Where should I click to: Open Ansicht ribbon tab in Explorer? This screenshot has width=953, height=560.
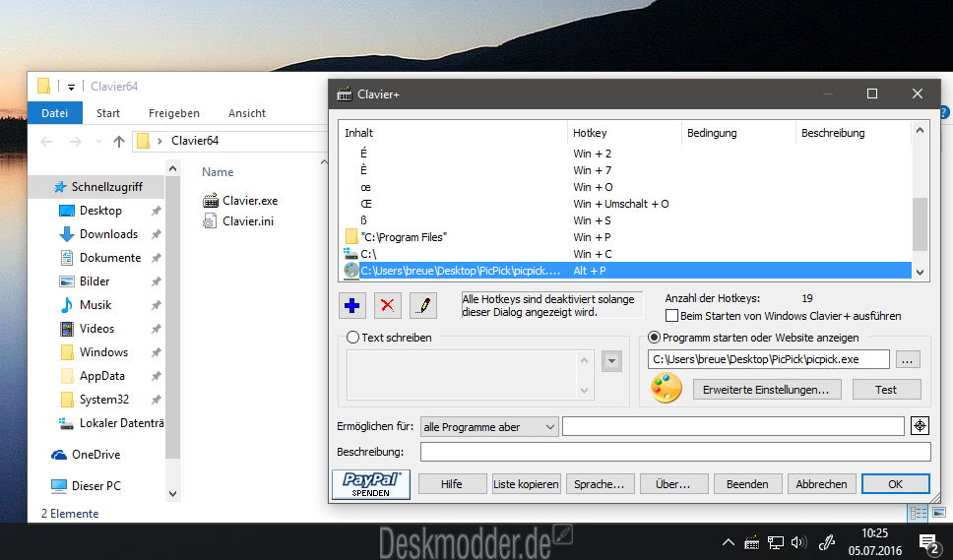[x=247, y=113]
